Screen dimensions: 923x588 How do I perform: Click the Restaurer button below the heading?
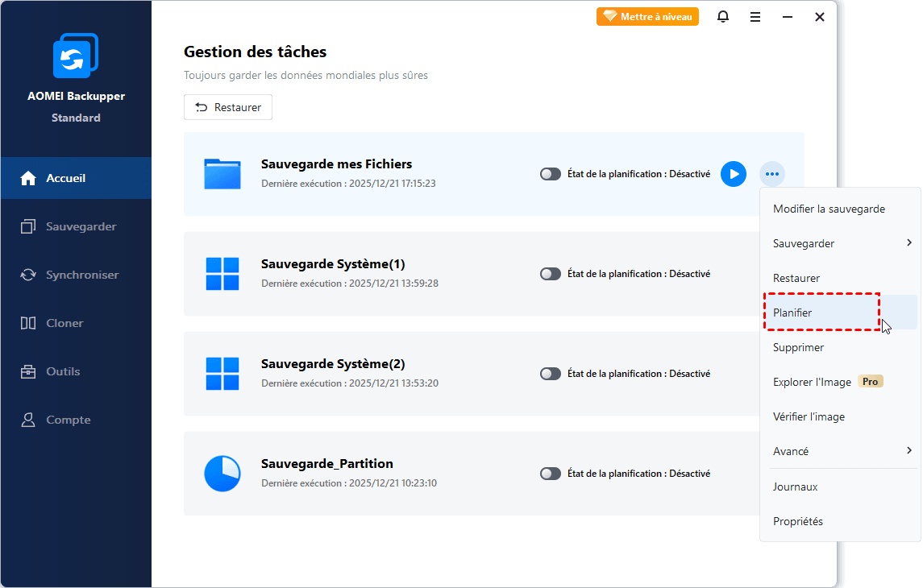[228, 107]
